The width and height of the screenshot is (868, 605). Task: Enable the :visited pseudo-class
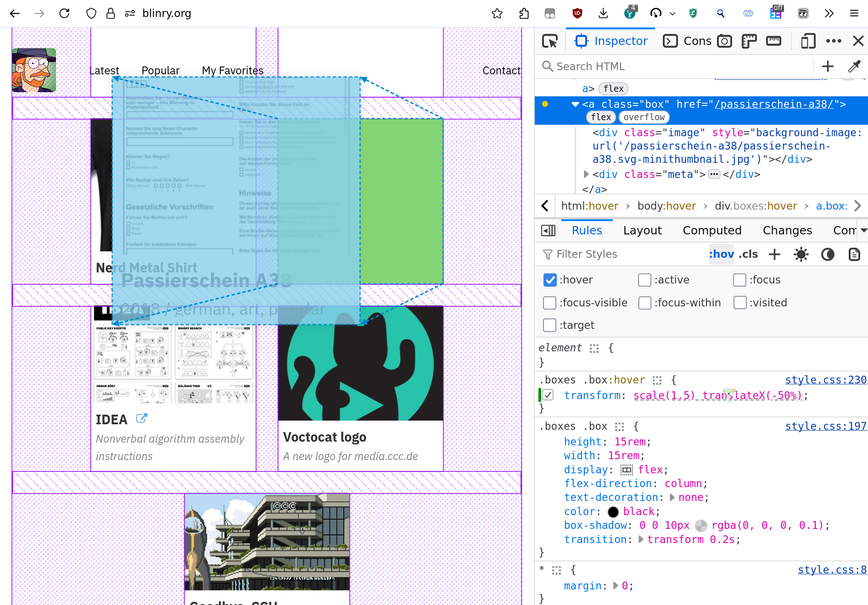click(x=739, y=302)
